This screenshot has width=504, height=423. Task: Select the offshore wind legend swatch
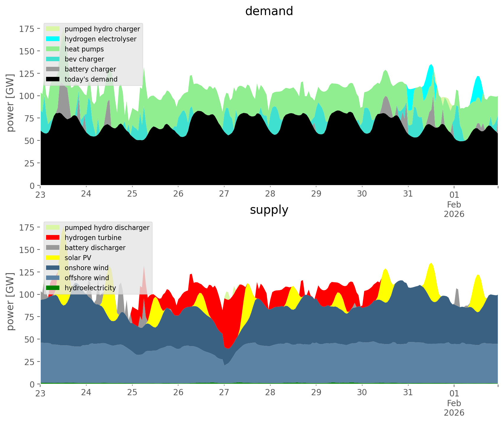[x=53, y=278]
